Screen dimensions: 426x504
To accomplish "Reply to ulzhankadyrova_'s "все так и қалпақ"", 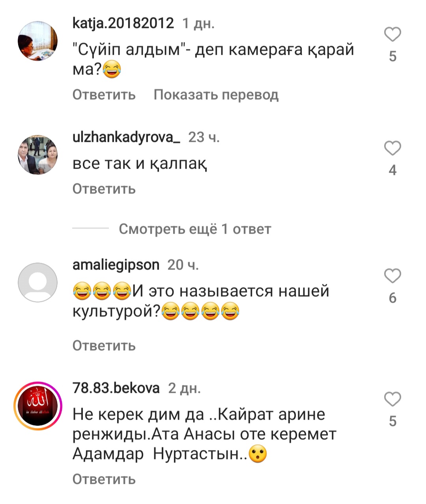I will click(x=104, y=189).
